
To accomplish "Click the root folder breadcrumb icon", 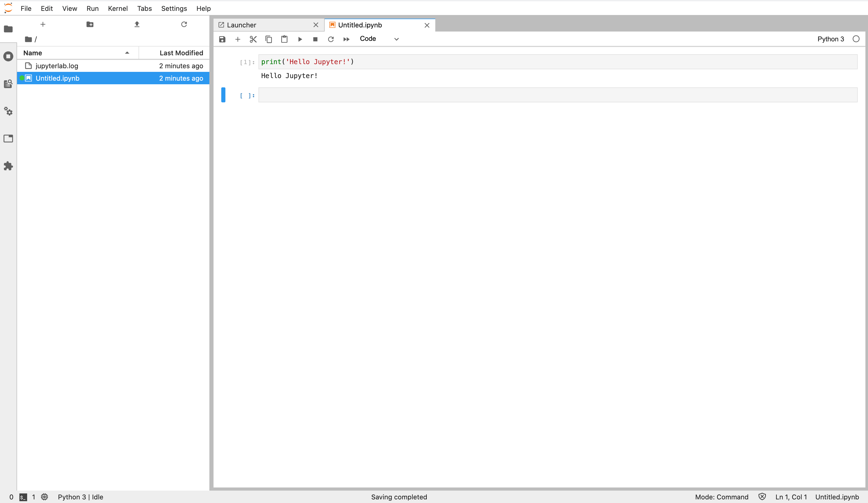I will click(x=29, y=39).
